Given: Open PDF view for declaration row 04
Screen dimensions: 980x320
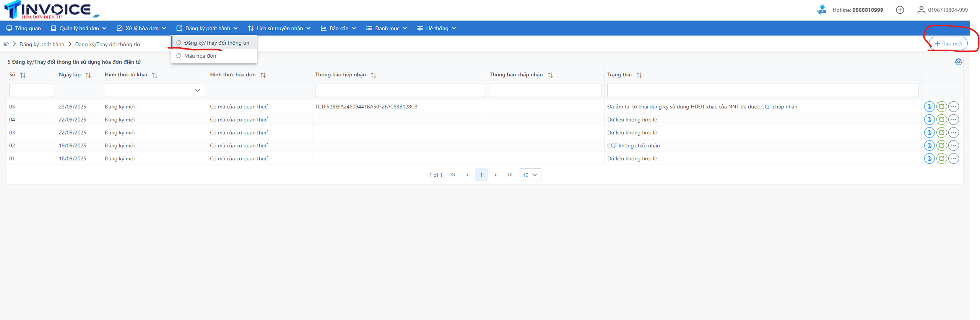Looking at the screenshot, I should [x=929, y=120].
